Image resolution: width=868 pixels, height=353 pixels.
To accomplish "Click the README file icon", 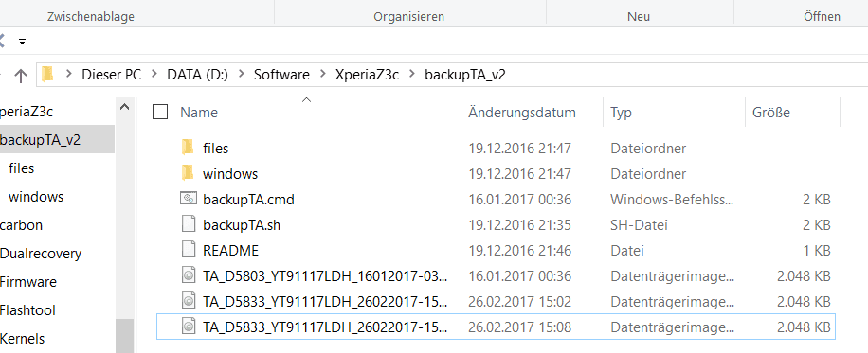I will pyautogui.click(x=189, y=250).
